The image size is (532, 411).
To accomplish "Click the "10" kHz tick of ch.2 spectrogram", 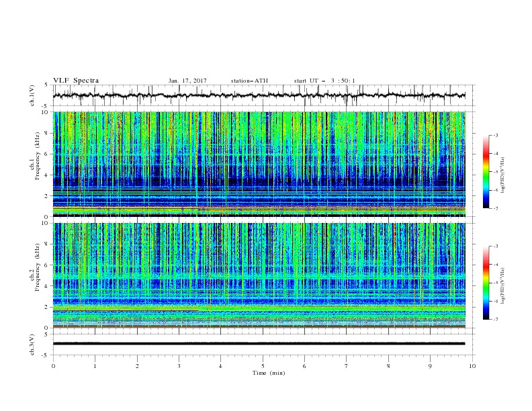I will coord(45,223).
